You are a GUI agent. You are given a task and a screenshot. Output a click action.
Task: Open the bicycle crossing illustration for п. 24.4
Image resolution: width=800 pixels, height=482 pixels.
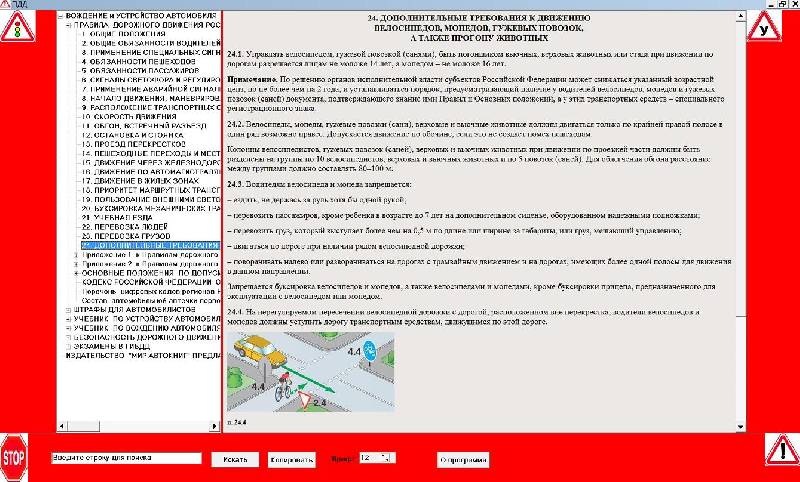pos(311,372)
